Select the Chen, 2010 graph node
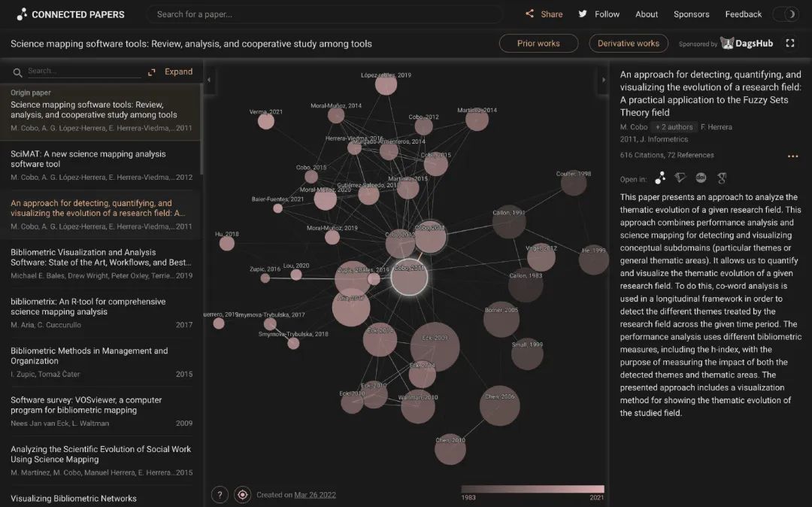Viewport: 812px width, 507px height. tap(450, 449)
